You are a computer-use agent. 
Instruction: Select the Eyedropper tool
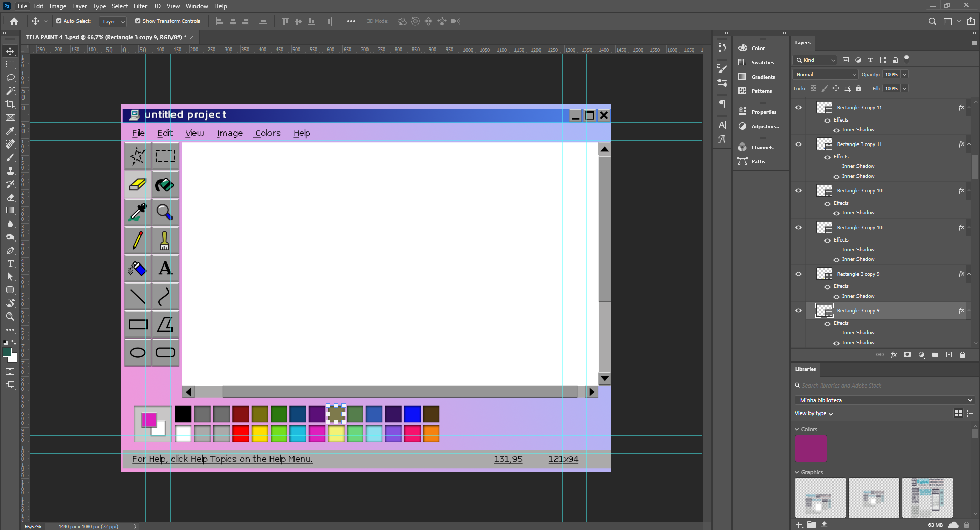pos(10,131)
